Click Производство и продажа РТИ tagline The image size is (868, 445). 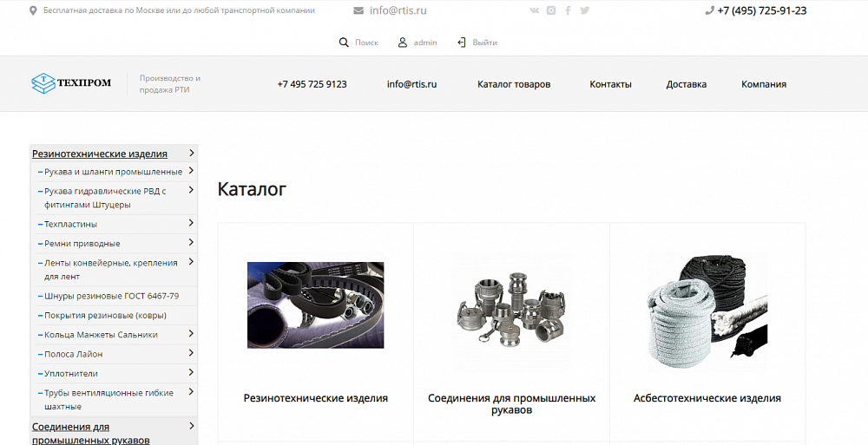point(170,83)
